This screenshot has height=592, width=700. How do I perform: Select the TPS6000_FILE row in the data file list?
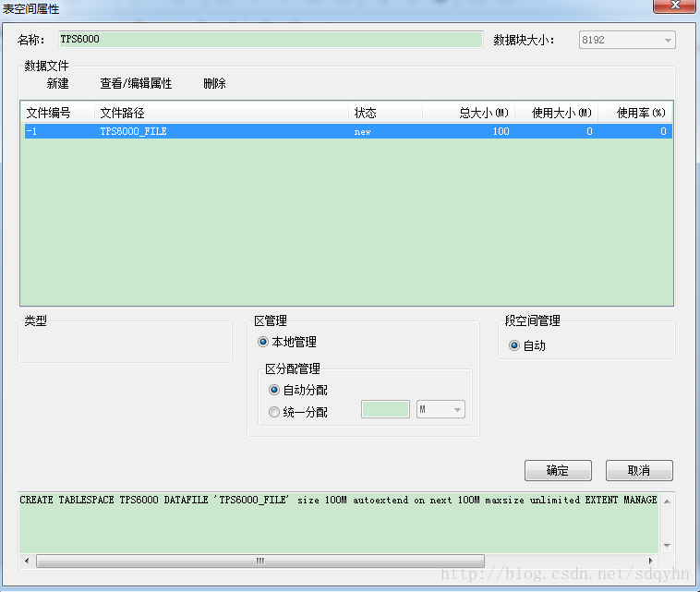(348, 131)
